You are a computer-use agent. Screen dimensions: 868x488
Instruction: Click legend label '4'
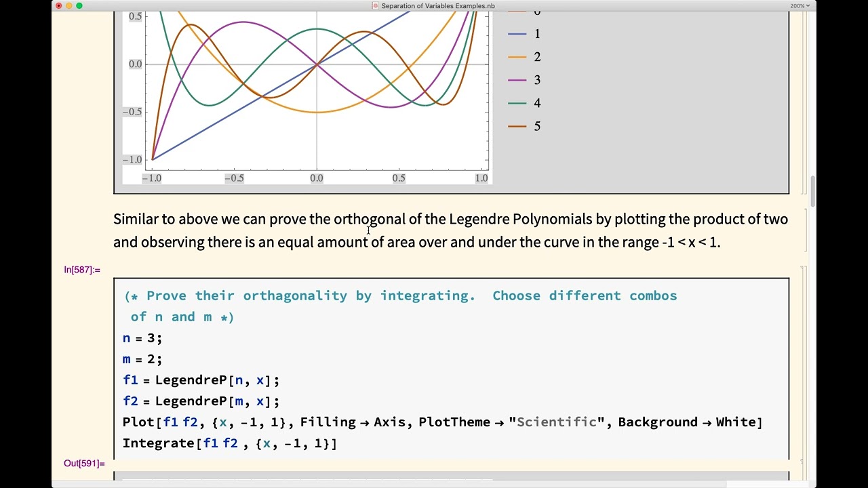click(537, 103)
